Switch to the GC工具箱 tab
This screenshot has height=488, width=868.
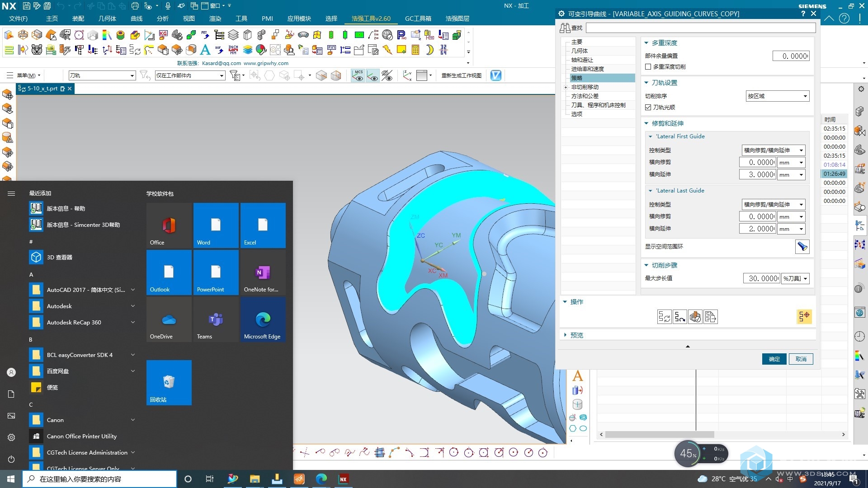[x=418, y=19]
